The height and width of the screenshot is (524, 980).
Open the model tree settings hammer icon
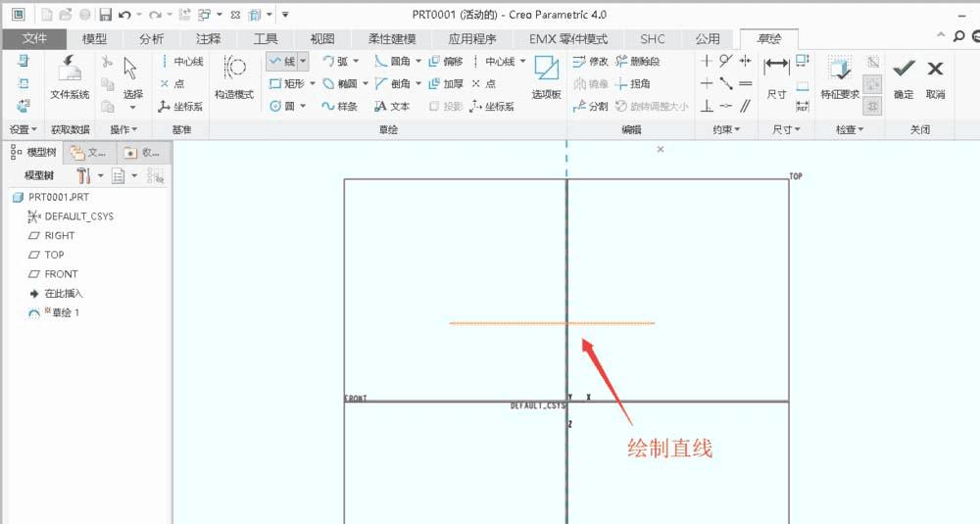coord(83,175)
